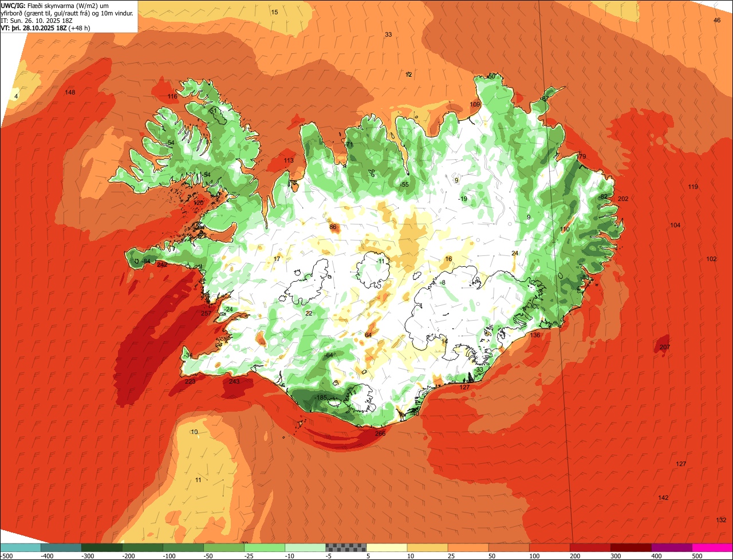Image resolution: width=733 pixels, height=560 pixels.
Task: Select the crimson 200 to 300 legend swatch
Action: (x=590, y=547)
